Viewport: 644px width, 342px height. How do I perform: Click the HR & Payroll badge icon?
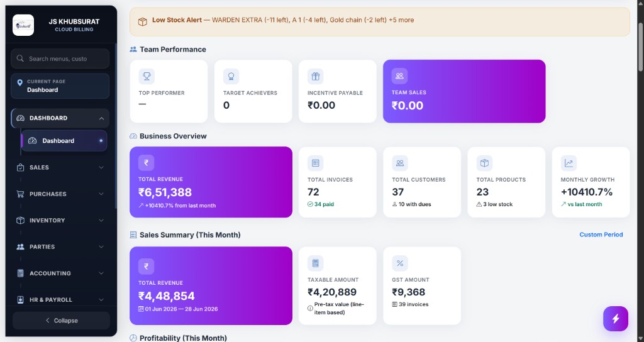tap(20, 300)
